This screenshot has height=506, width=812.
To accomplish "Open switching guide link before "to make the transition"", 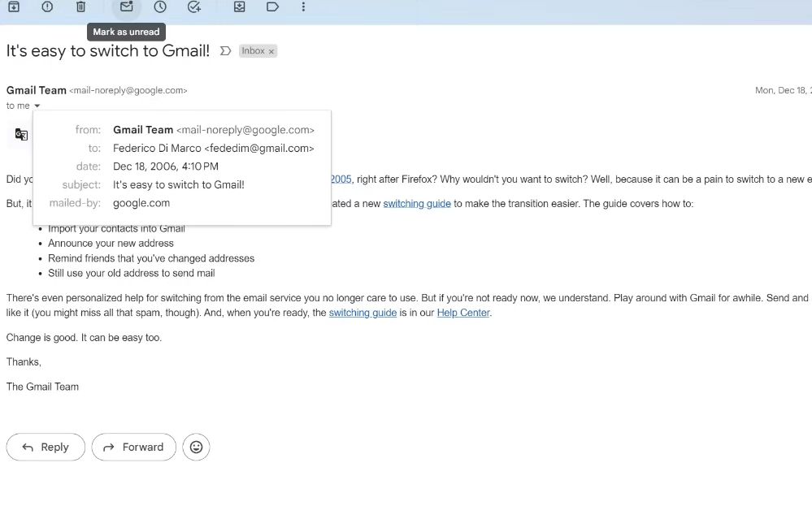I will (417, 203).
